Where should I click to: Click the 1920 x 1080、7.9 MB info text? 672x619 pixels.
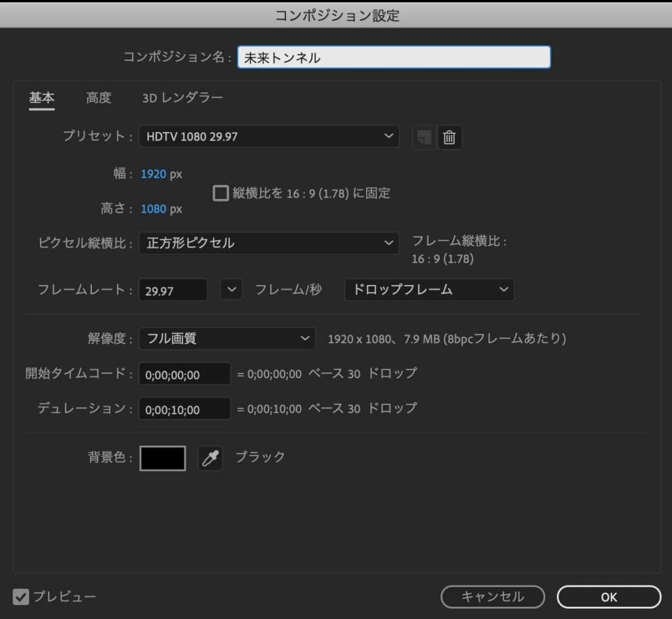click(x=446, y=339)
